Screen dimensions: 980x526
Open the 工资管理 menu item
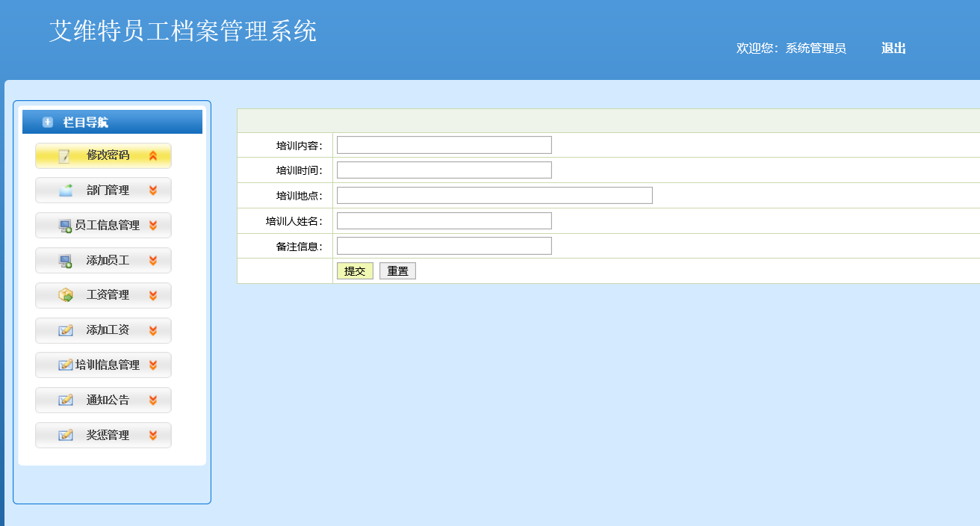[x=103, y=295]
